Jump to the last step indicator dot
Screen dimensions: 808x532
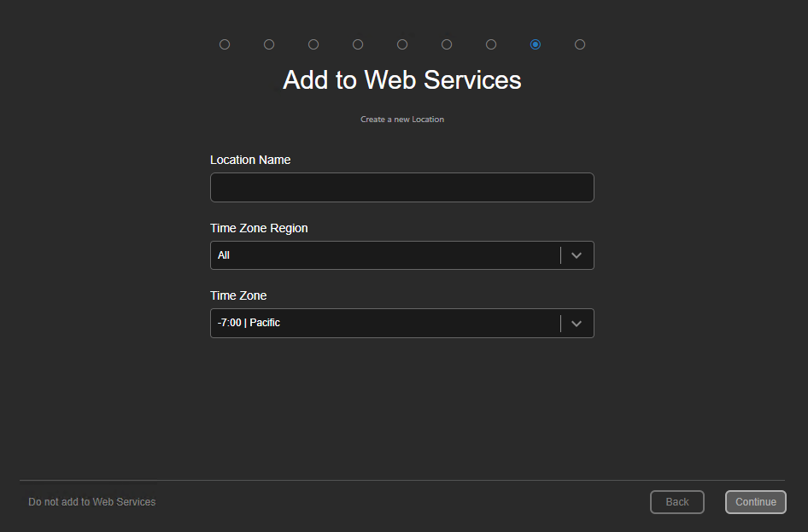pyautogui.click(x=580, y=44)
